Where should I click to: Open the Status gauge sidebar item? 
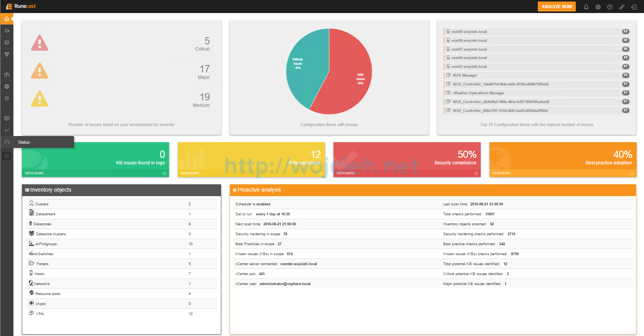pyautogui.click(x=7, y=142)
